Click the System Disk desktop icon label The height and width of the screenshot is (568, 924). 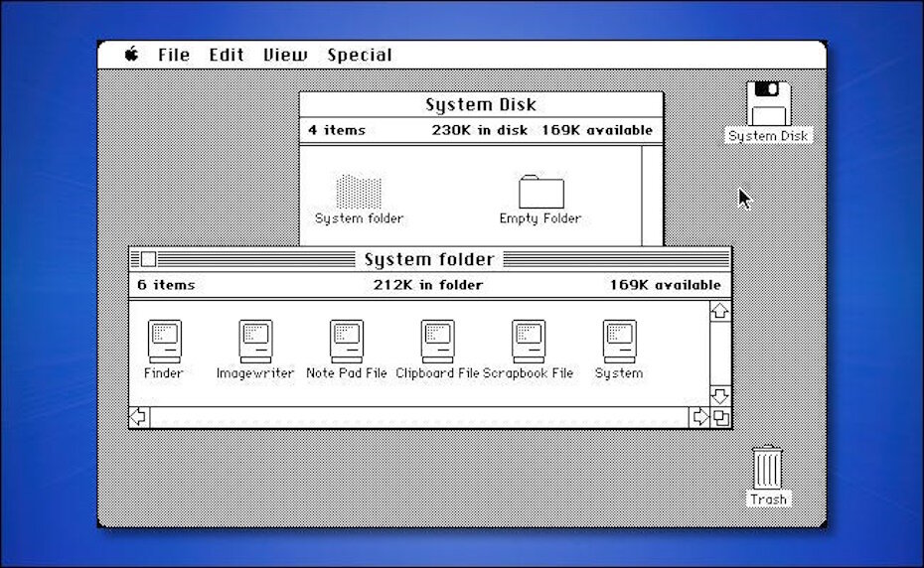(x=768, y=135)
